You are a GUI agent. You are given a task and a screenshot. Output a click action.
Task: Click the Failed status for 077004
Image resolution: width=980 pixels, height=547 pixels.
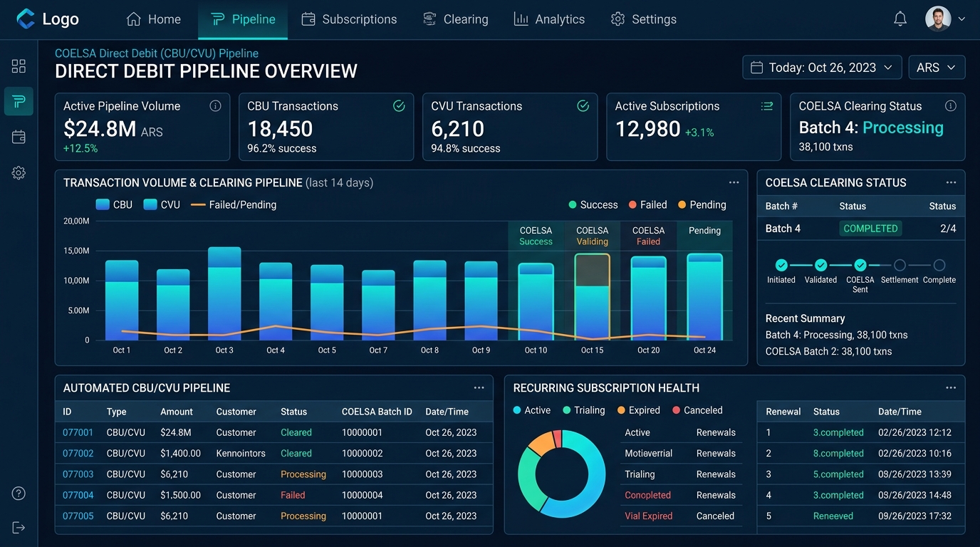pyautogui.click(x=293, y=495)
